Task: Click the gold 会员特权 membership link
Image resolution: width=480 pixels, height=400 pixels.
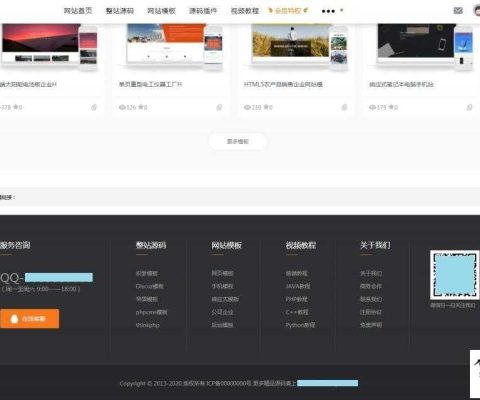Action: [x=288, y=11]
